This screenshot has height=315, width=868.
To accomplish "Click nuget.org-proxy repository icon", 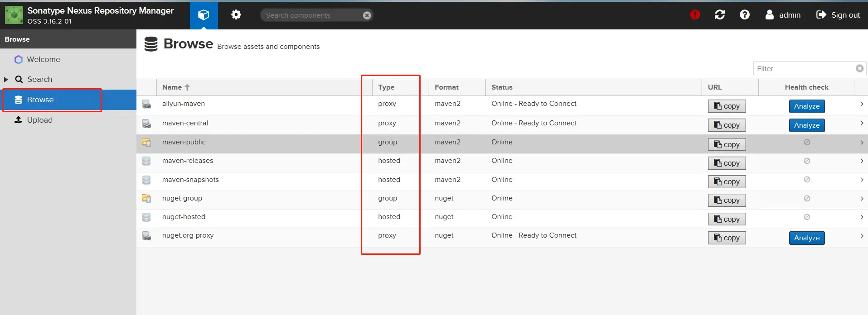I will pyautogui.click(x=146, y=236).
